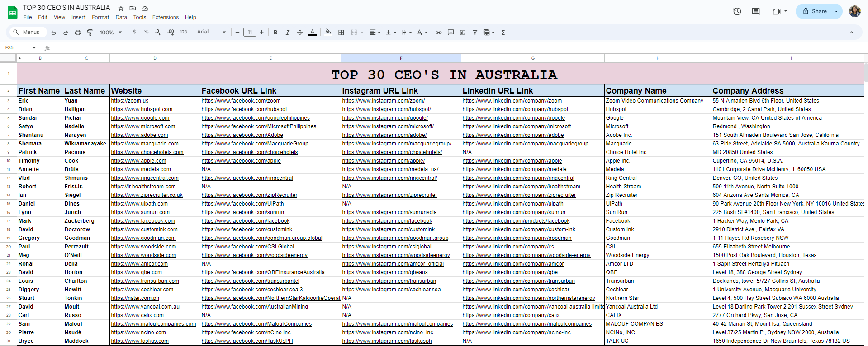The height and width of the screenshot is (346, 868).
Task: Click Increase decimal places icon
Action: (x=171, y=32)
